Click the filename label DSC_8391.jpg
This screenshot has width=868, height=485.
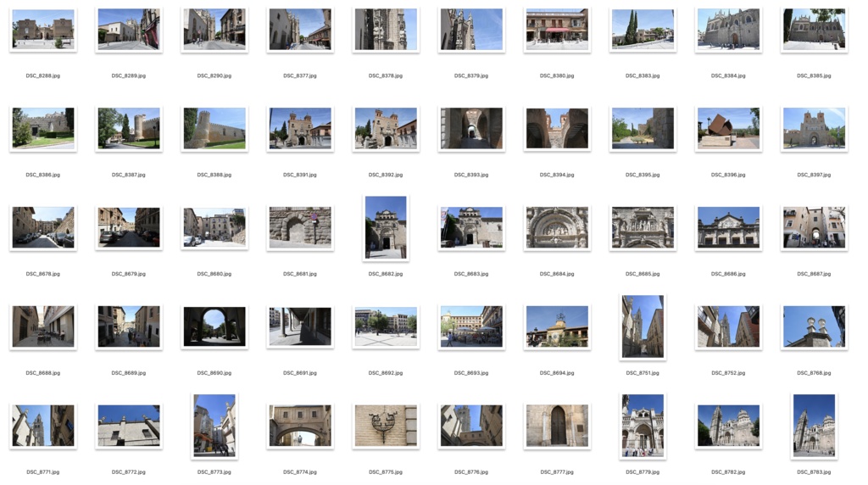coord(300,175)
